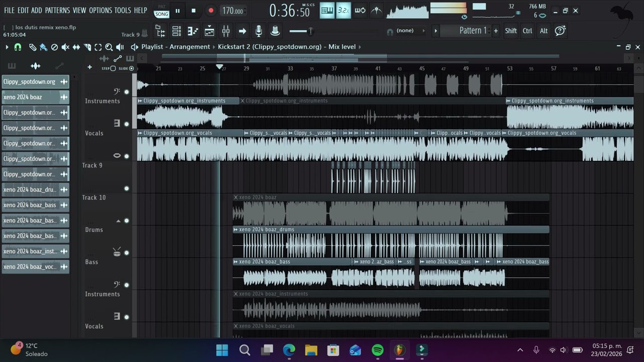Select the Slice tool
The image size is (644, 362).
click(x=87, y=47)
